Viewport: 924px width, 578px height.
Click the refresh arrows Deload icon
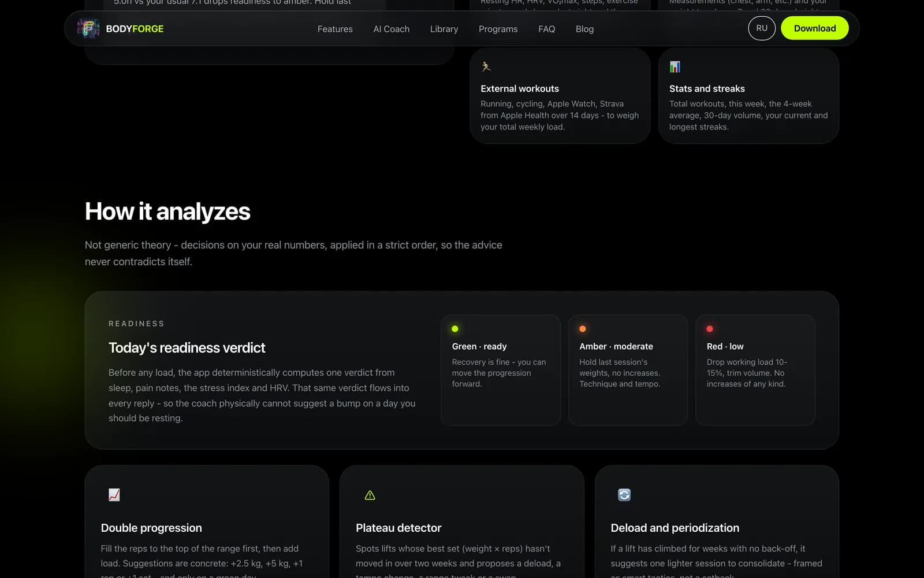pos(624,495)
